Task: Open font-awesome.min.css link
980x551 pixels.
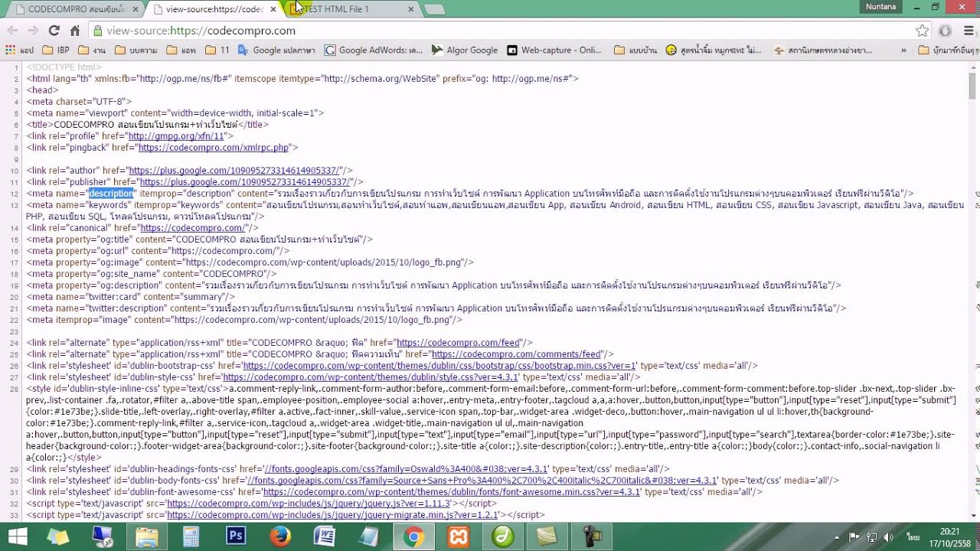Action: [x=451, y=492]
